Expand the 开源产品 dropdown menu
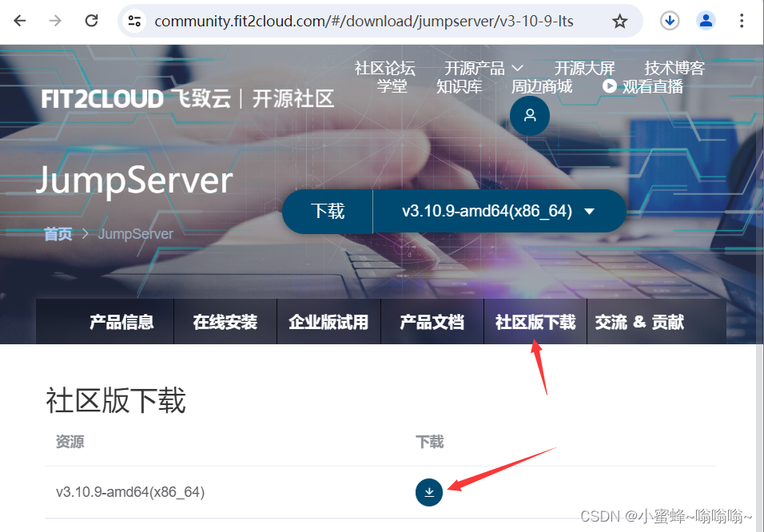 point(483,68)
